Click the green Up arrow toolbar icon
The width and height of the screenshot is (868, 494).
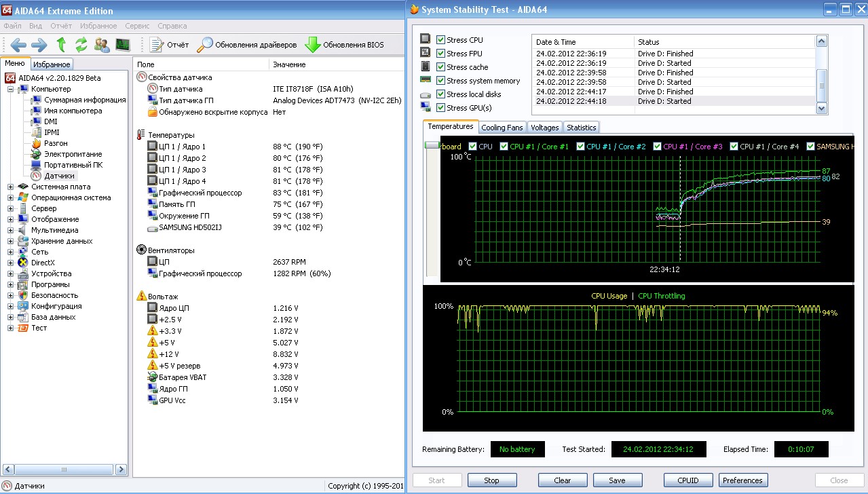tap(61, 45)
